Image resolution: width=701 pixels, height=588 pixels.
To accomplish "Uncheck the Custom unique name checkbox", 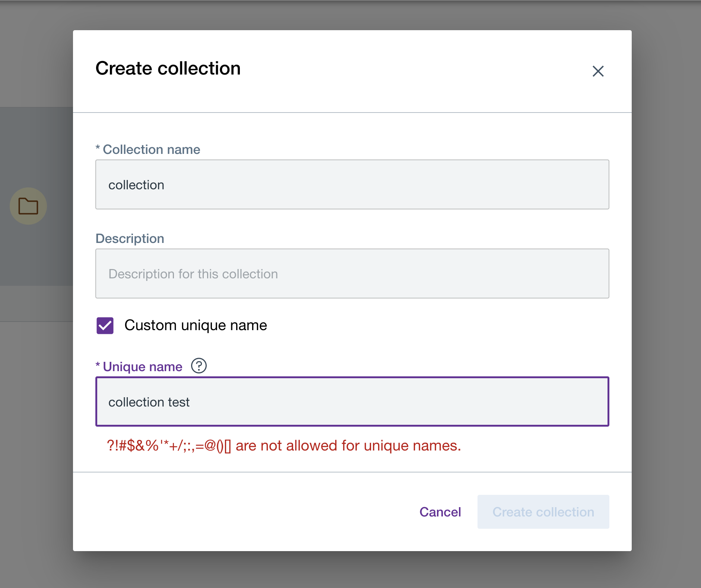I will click(x=105, y=325).
